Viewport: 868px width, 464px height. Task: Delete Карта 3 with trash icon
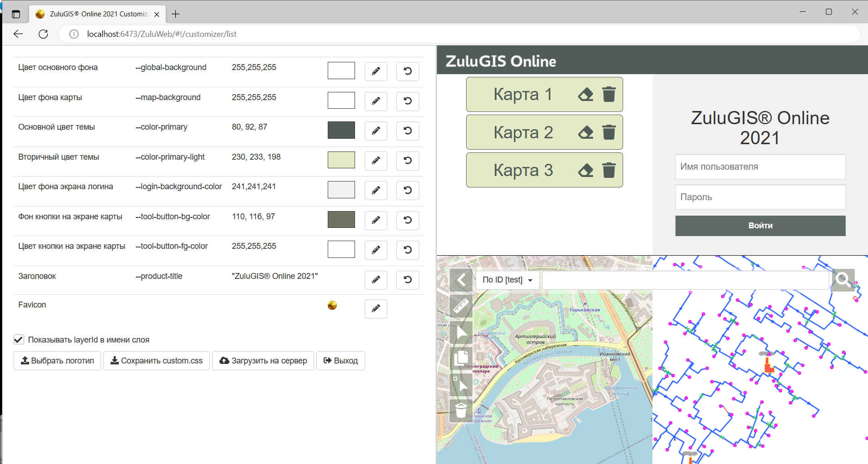click(x=609, y=170)
